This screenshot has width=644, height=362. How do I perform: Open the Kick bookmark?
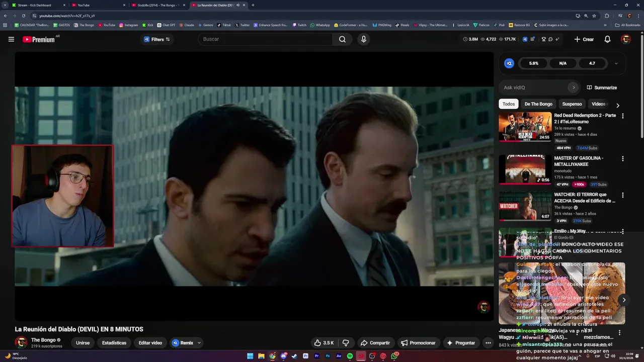[148, 25]
